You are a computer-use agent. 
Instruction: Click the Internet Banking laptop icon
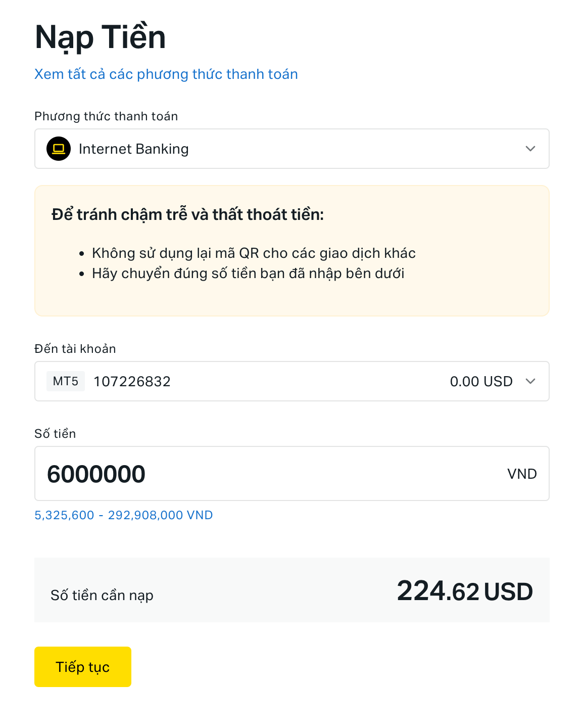59,149
